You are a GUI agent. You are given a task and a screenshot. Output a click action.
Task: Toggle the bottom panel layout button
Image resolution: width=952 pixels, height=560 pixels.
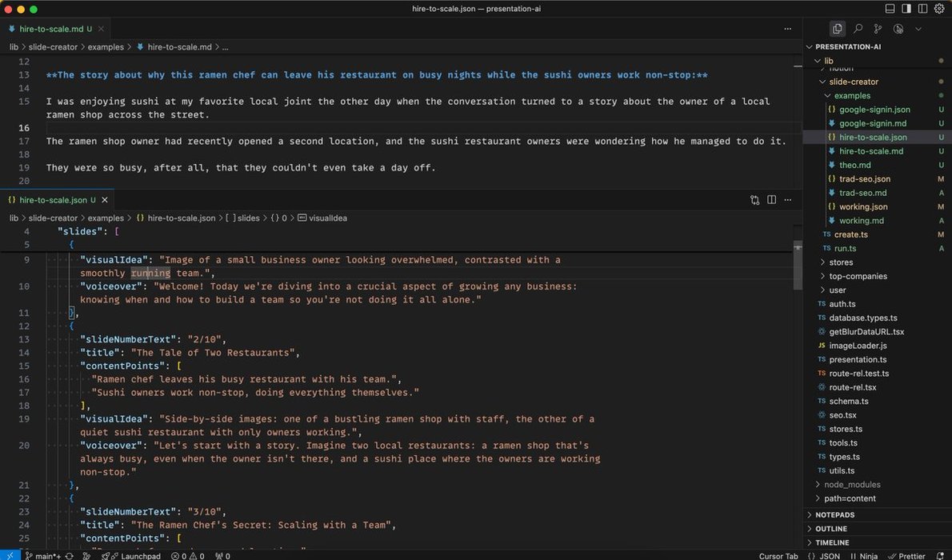click(x=890, y=9)
